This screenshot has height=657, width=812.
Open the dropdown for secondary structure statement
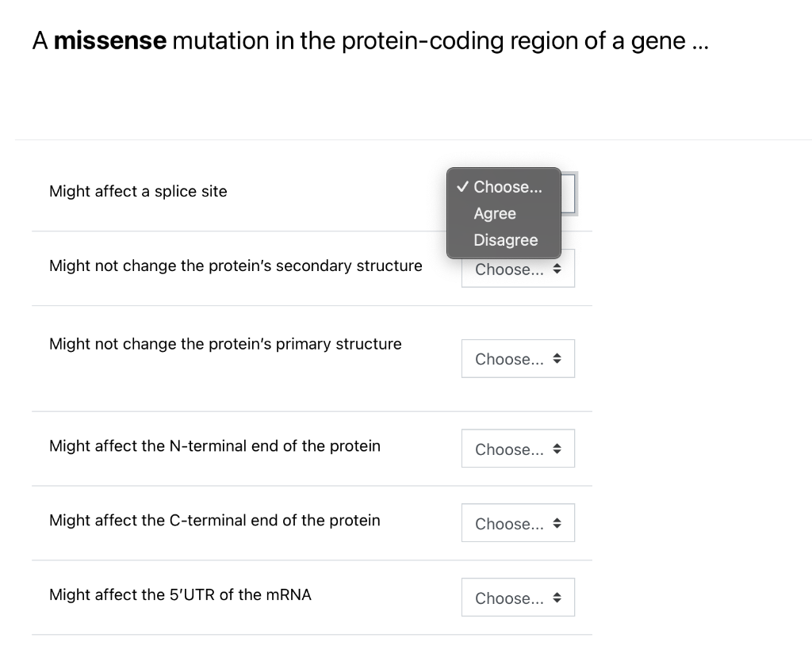point(518,268)
